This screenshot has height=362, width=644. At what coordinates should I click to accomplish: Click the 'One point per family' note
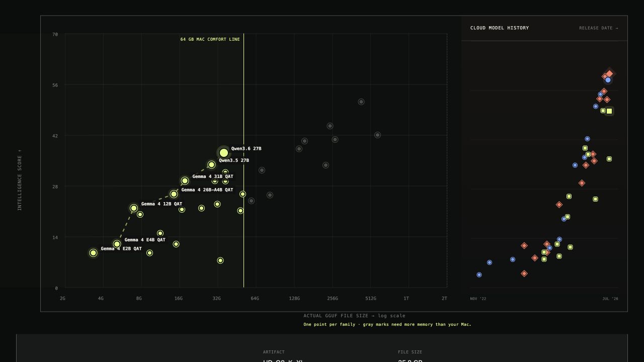pos(387,324)
